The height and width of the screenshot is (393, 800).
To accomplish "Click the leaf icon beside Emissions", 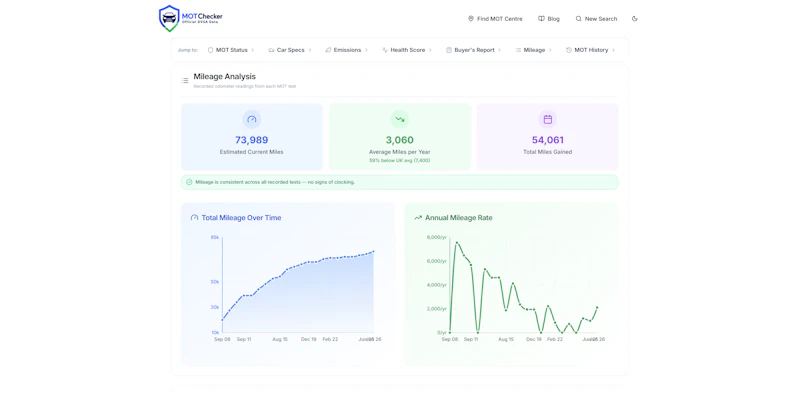I will pos(328,50).
